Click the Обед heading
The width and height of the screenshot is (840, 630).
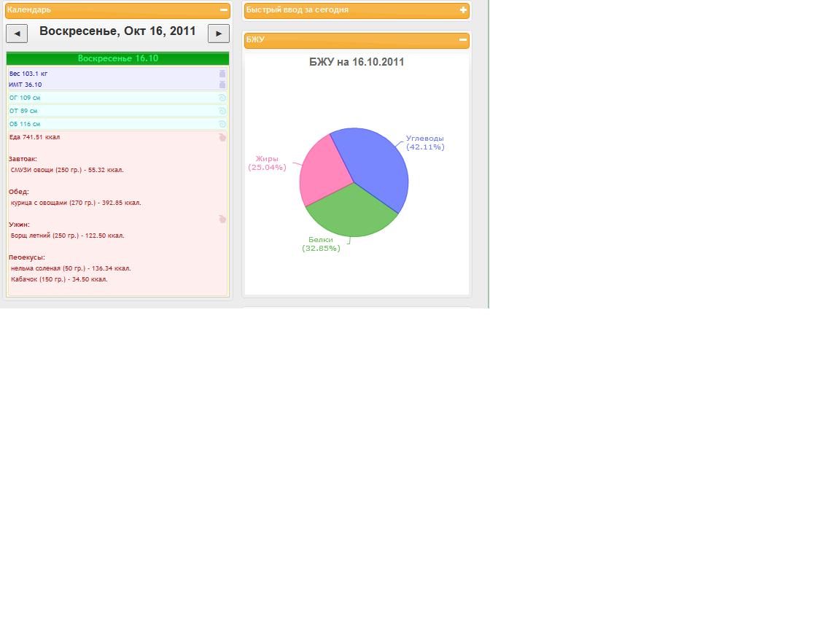coord(19,192)
